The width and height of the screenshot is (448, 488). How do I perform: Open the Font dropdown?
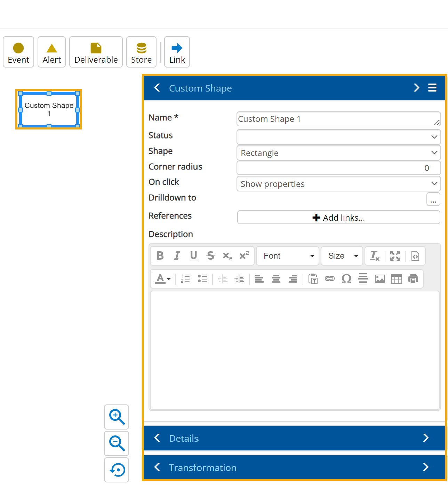tap(288, 256)
